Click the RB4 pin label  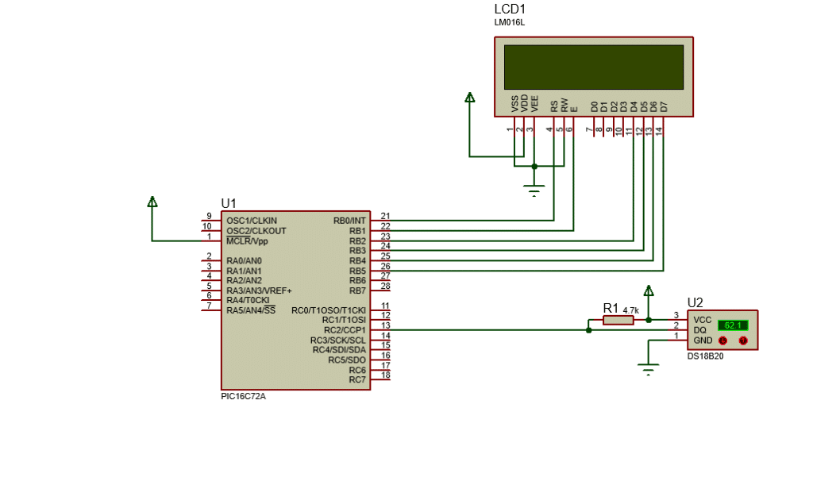[357, 261]
